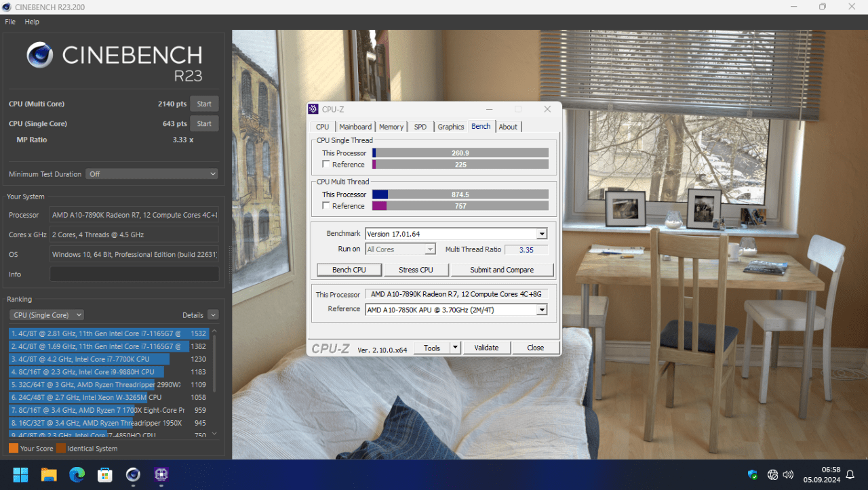The width and height of the screenshot is (868, 490).
Task: Select ranking entry Intel Xeon W-3265M CPU
Action: tap(108, 397)
